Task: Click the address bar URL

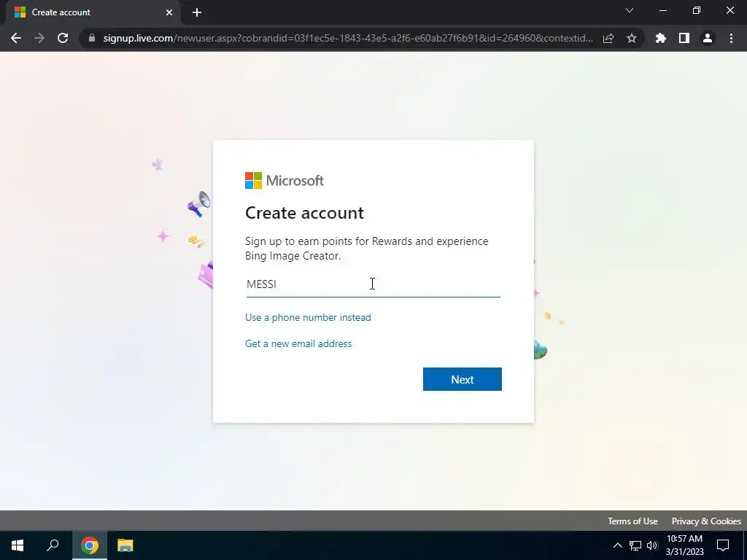Action: point(348,38)
